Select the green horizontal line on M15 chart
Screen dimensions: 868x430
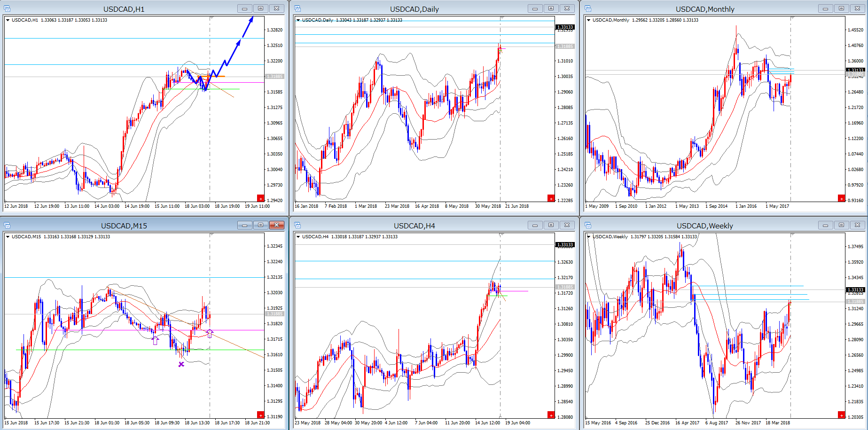click(x=94, y=350)
